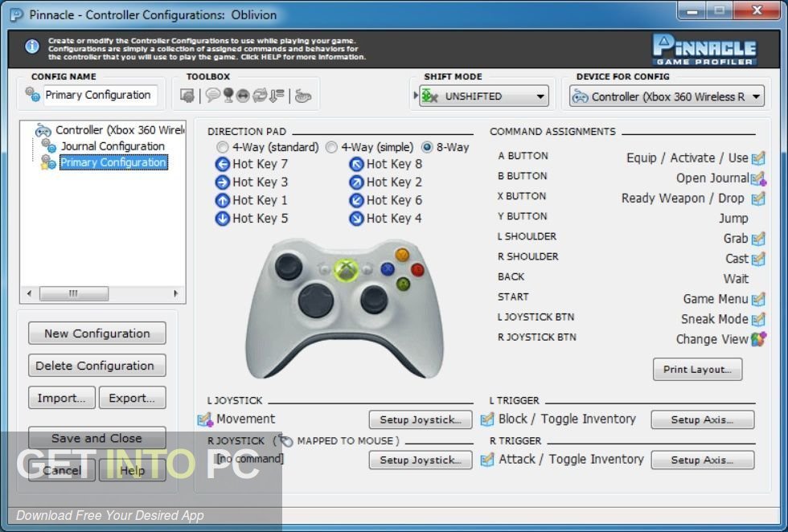
Task: Click the left-arrow icon for Hot Key 7
Action: [x=222, y=164]
